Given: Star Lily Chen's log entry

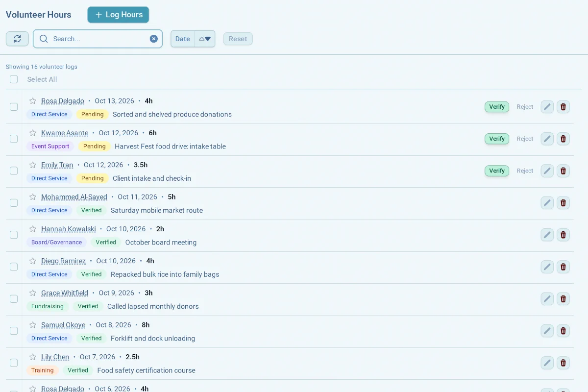Looking at the screenshot, I should [33, 357].
